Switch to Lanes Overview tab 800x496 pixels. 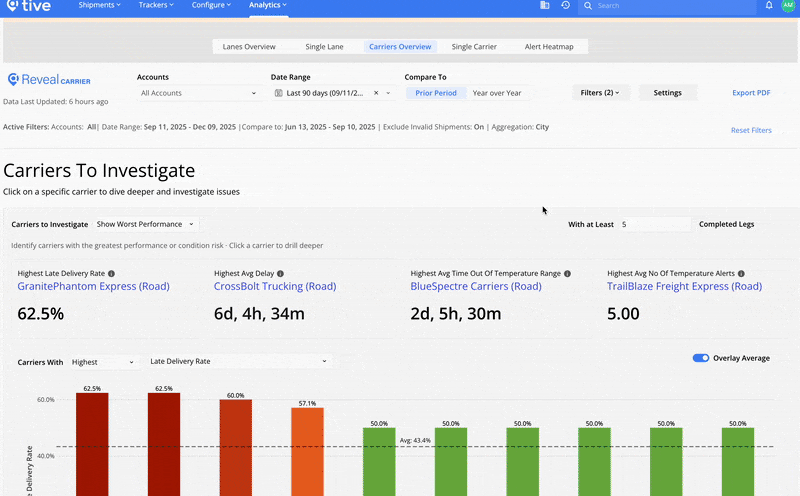tap(249, 46)
